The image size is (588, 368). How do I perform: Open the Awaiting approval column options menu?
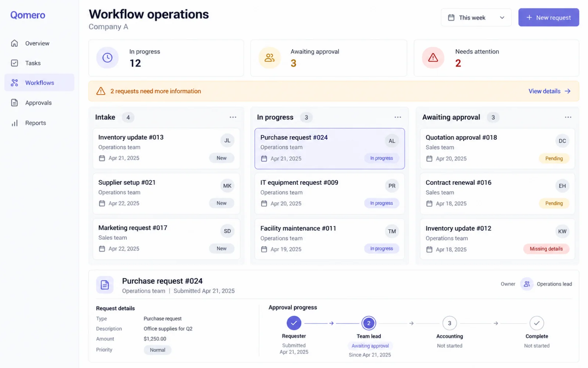click(568, 117)
